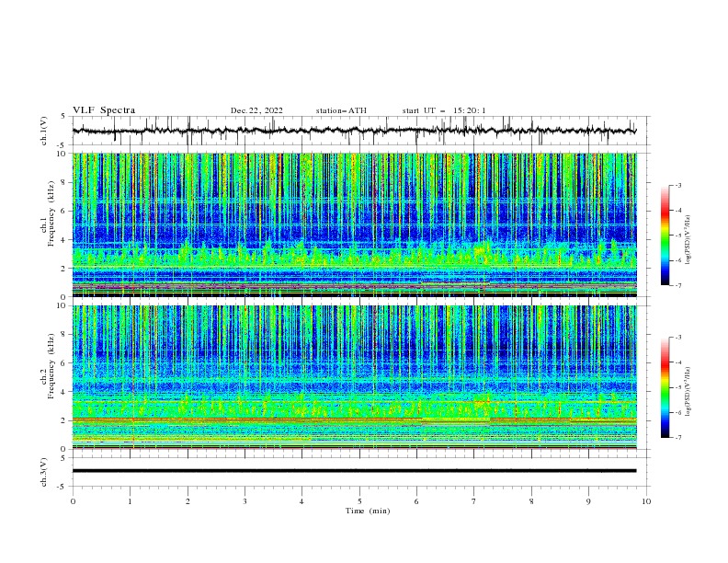Click the -4 tick on ch.2 colorbar
Viewport: 728px width, 563px height.
677,362
